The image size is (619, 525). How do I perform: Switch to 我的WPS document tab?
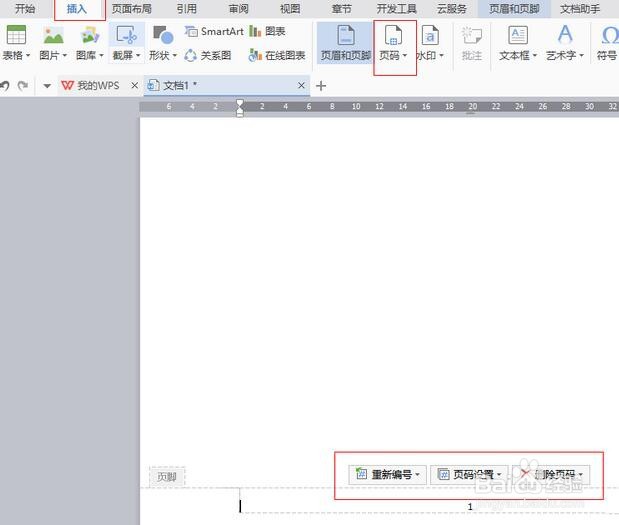[91, 85]
